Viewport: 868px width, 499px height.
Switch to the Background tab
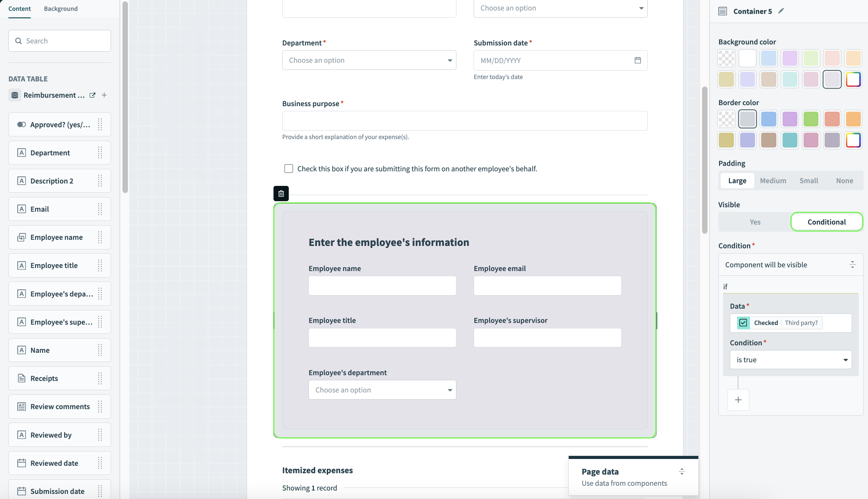point(61,8)
